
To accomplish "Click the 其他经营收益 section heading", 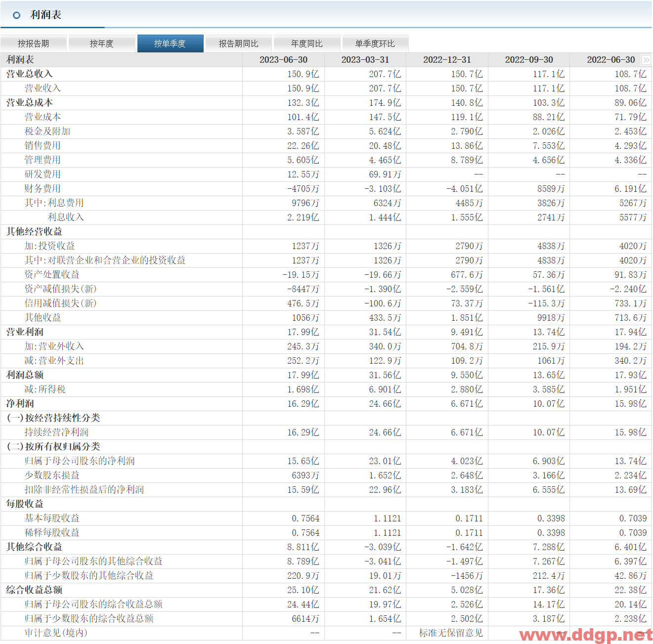I will [x=34, y=232].
